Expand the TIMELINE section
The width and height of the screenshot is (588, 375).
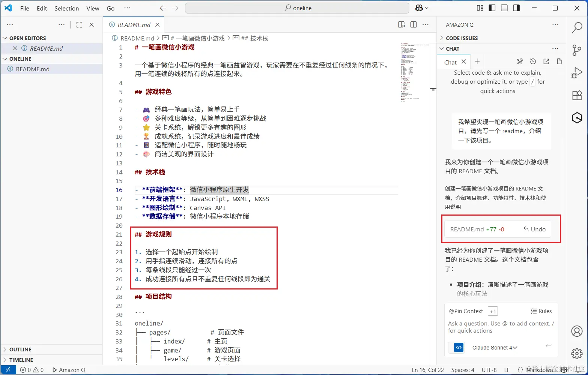[52, 360]
